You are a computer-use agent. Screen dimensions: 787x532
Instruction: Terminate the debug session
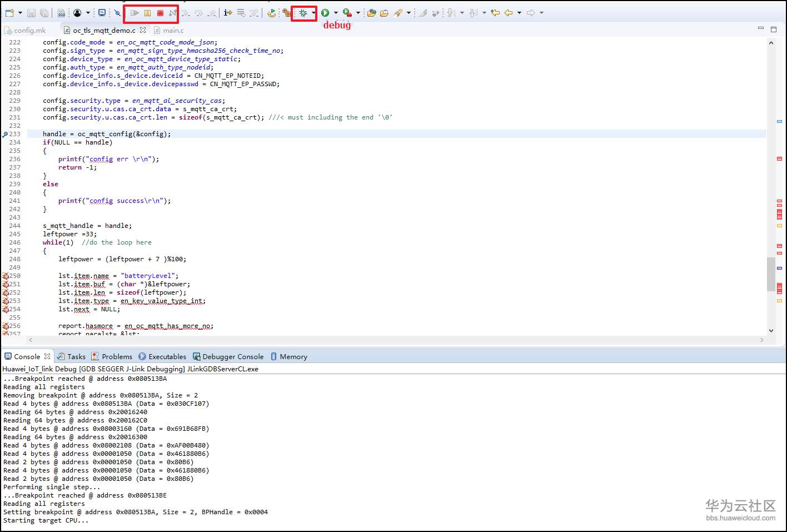pyautogui.click(x=160, y=12)
